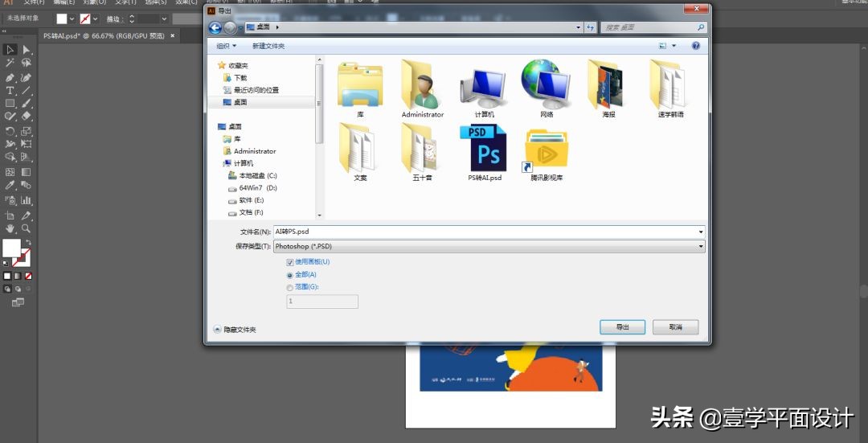Select the Shape Builder tool
Screen dimensions: 868x443
(x=10, y=158)
